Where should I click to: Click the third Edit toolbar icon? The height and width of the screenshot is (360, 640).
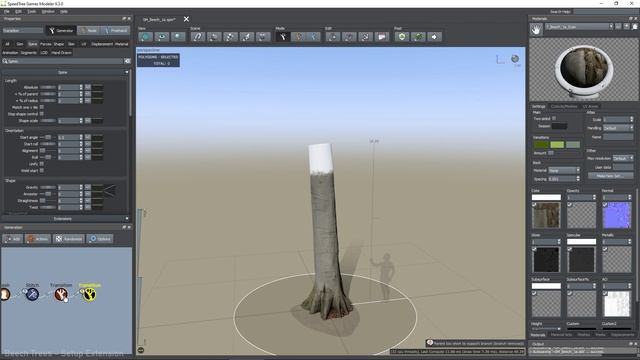coord(366,37)
